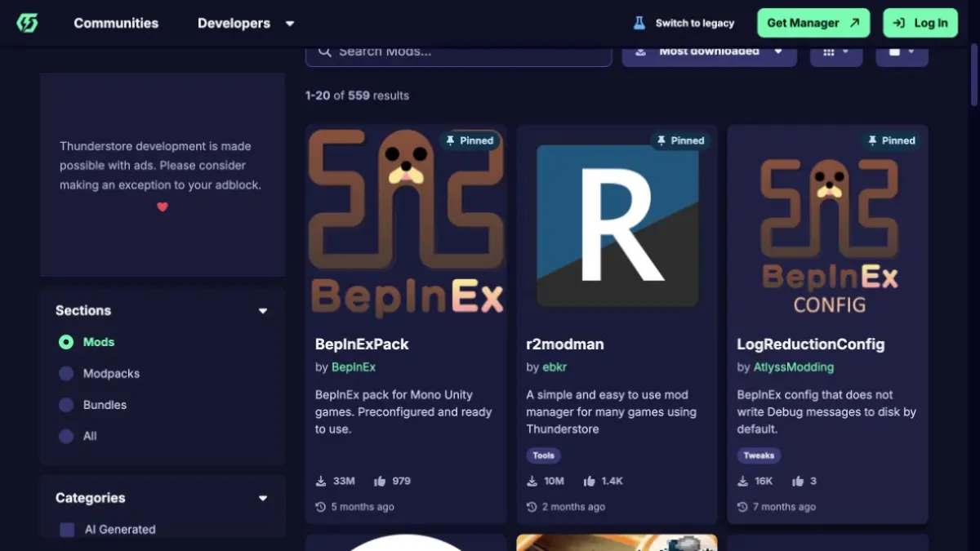The image size is (980, 551).
Task: Click the Switch to legacy flask icon
Action: (639, 23)
